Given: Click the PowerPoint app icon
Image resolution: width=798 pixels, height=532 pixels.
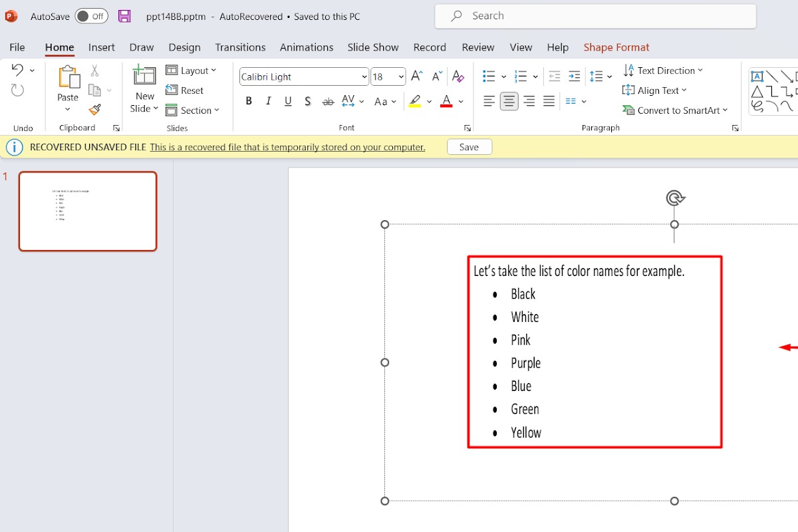Looking at the screenshot, I should [x=11, y=16].
